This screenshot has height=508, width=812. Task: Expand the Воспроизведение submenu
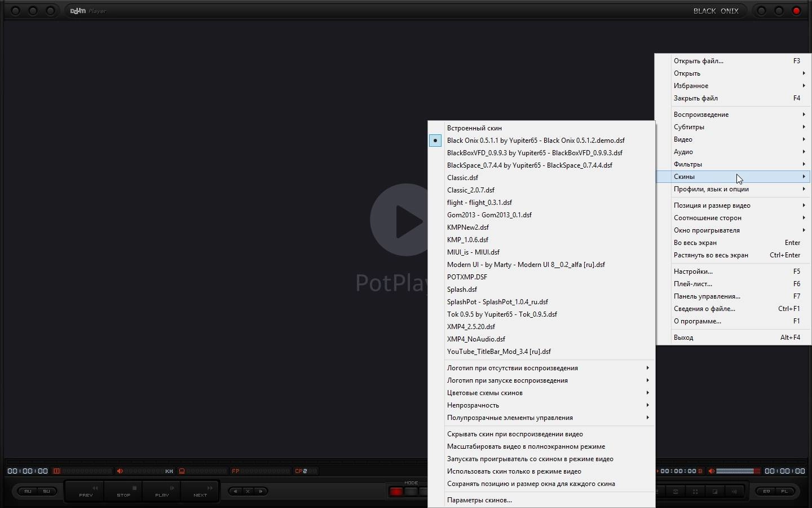click(x=733, y=115)
